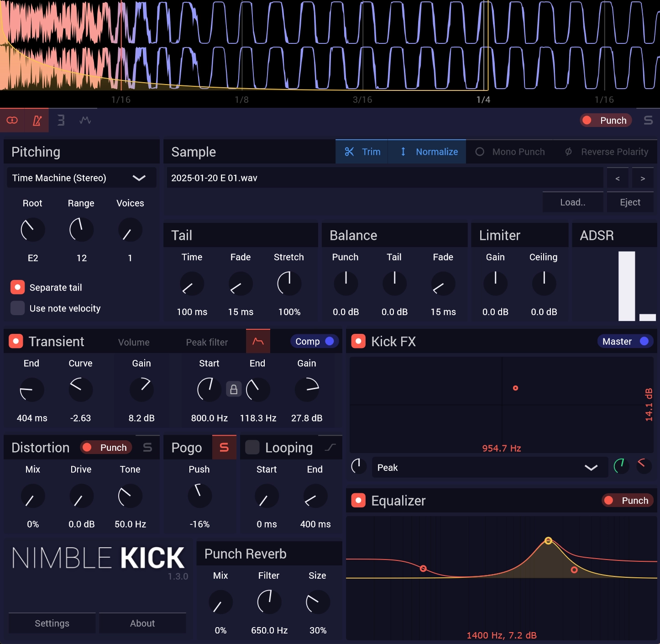Click the S solo icon beside top Punch
This screenshot has width=660, height=644.
coord(648,120)
